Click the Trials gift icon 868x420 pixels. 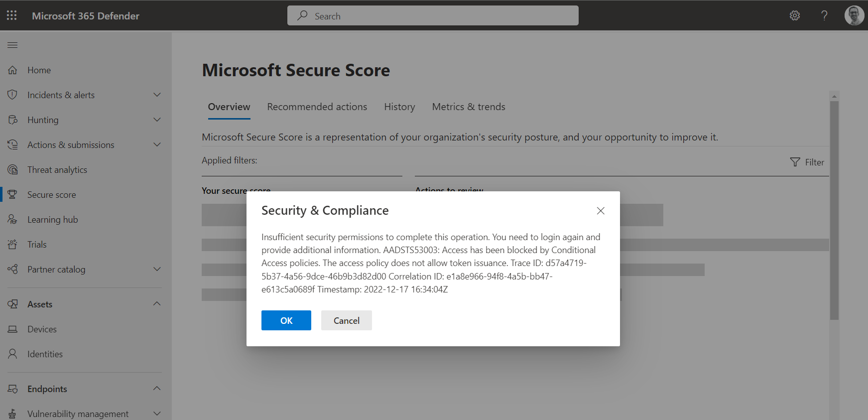(12, 244)
